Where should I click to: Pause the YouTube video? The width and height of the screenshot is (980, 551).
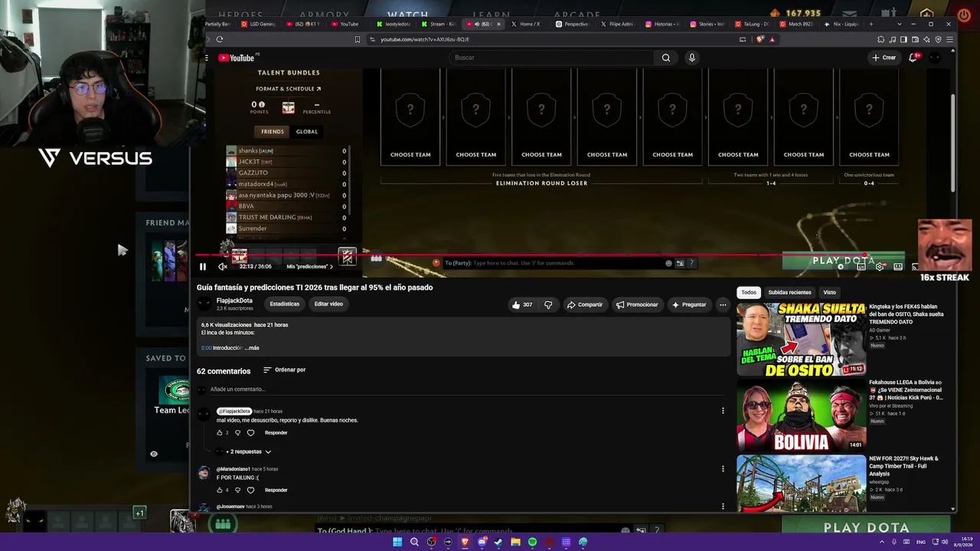(203, 266)
